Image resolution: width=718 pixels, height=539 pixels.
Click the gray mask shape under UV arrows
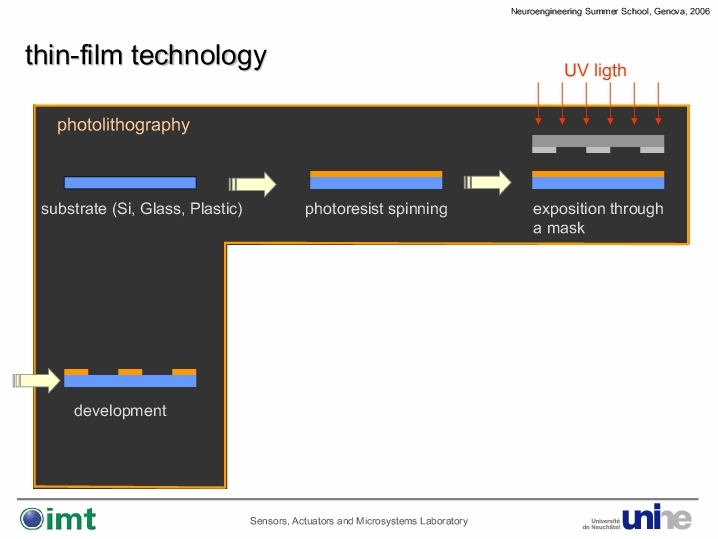[x=598, y=144]
